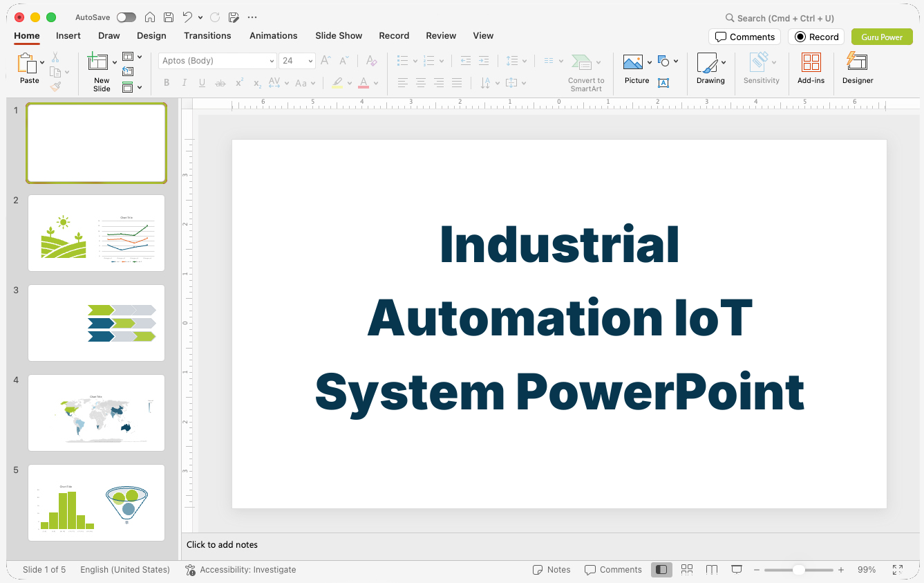The image size is (924, 583).
Task: Toggle Italic formatting
Action: [x=185, y=83]
